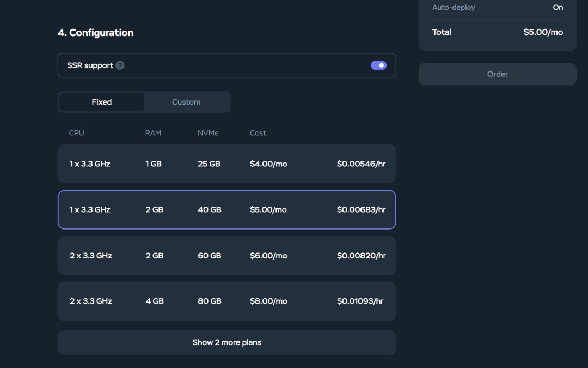Click the Auto-deploy On value

point(558,8)
